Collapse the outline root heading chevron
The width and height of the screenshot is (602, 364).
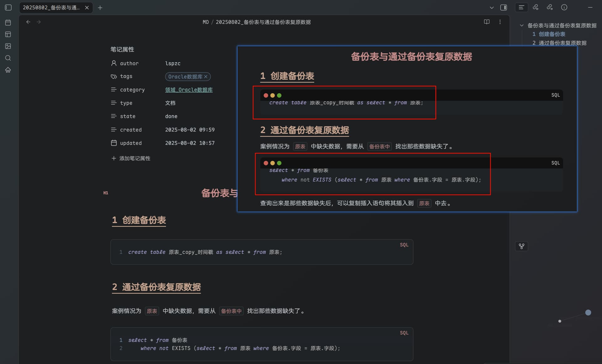(x=522, y=25)
